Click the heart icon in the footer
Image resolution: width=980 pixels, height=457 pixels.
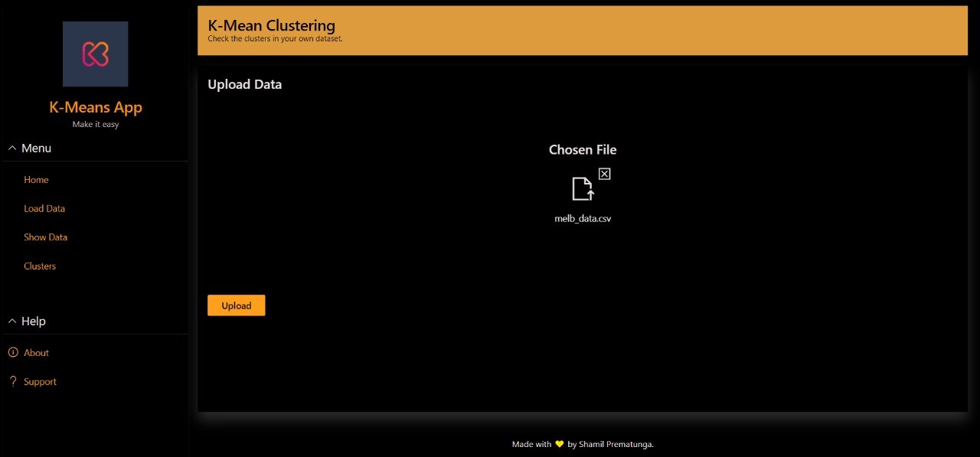(559, 444)
